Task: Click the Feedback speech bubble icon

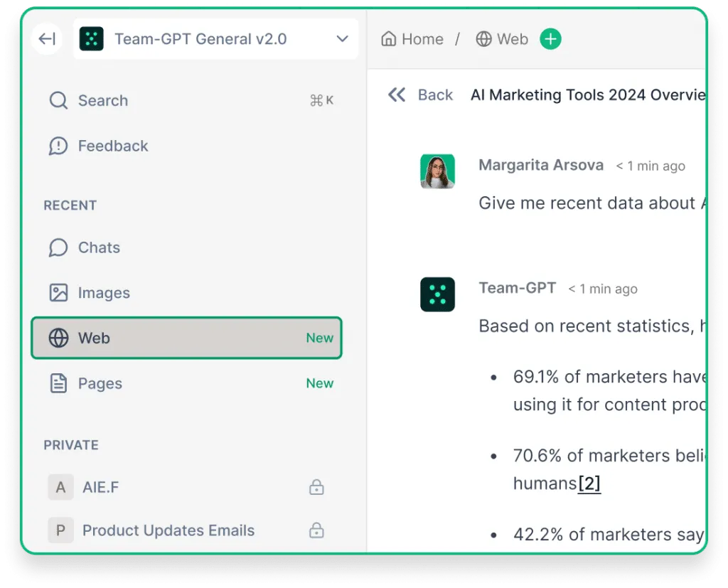Action: 58,146
